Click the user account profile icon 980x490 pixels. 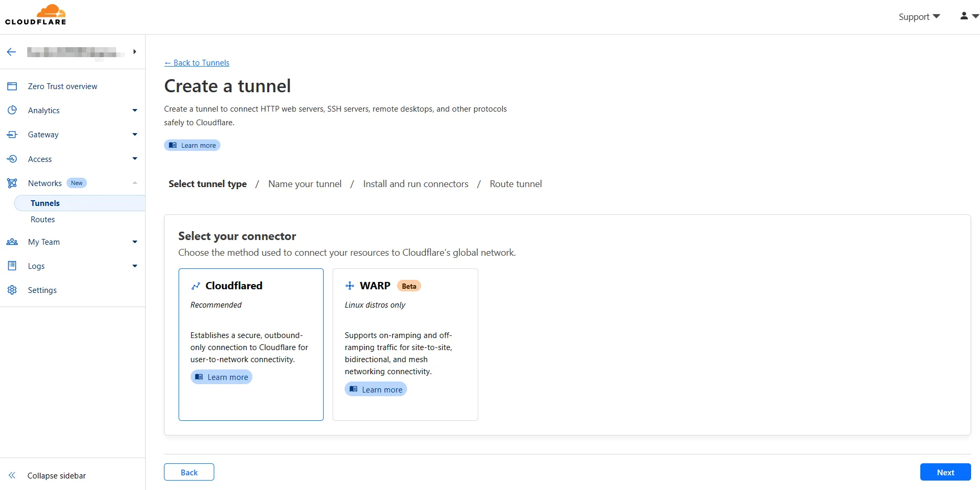[x=964, y=16]
